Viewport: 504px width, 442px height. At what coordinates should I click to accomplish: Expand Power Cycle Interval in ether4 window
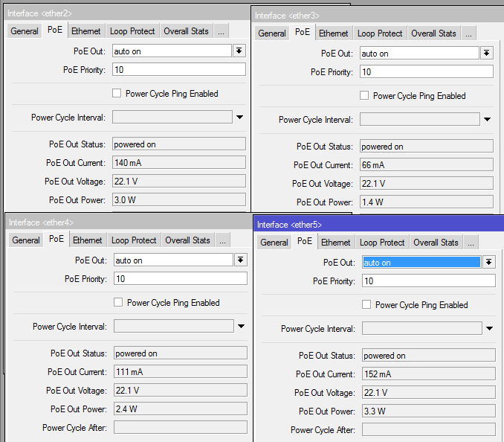(241, 326)
